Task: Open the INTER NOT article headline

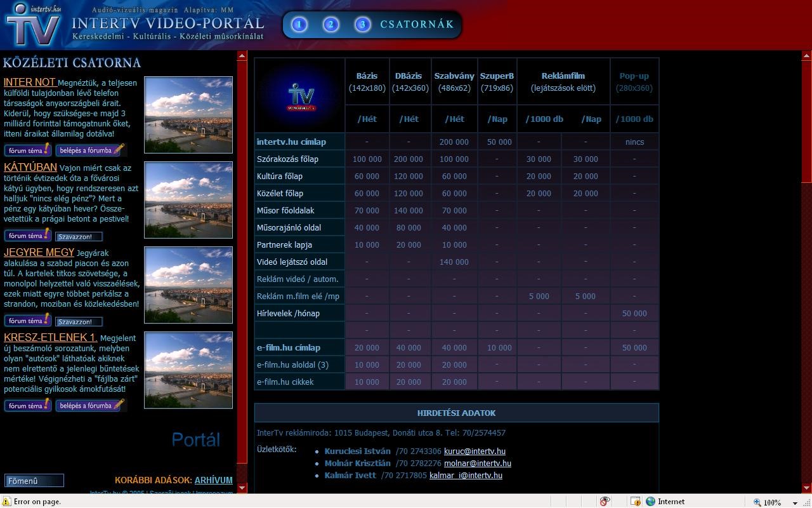Action: pos(30,82)
